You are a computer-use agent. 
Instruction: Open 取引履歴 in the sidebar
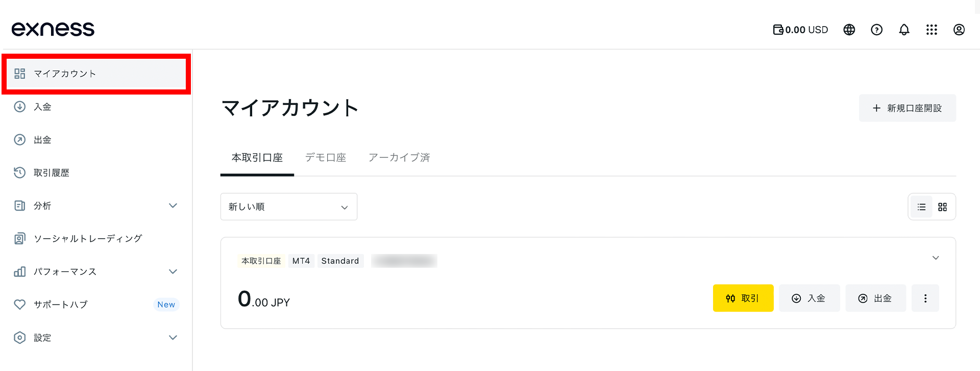tap(52, 173)
